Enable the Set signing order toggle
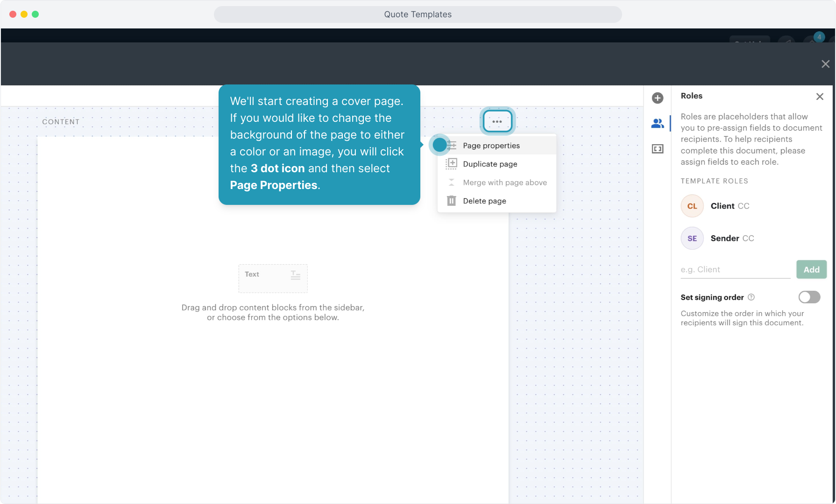Image resolution: width=836 pixels, height=504 pixels. tap(809, 297)
